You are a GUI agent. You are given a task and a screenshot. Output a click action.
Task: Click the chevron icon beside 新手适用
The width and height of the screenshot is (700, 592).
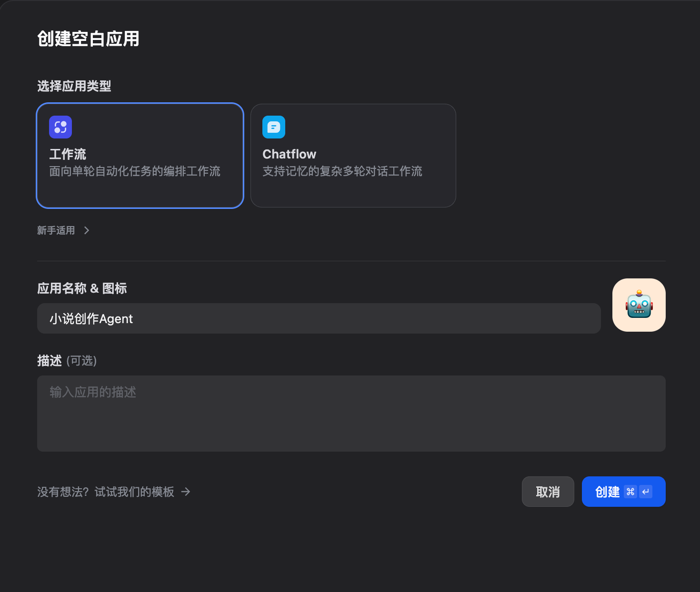(87, 230)
